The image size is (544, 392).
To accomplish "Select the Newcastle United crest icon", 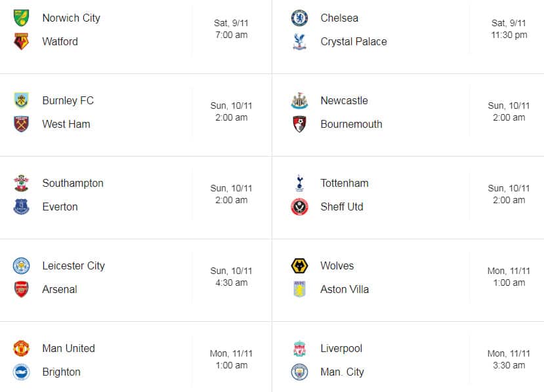I will [x=299, y=100].
